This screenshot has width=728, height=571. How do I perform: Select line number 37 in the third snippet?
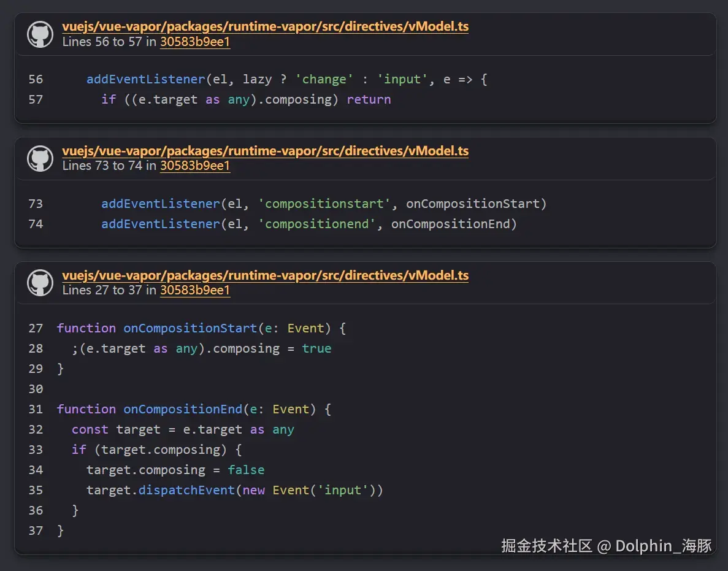pyautogui.click(x=36, y=530)
